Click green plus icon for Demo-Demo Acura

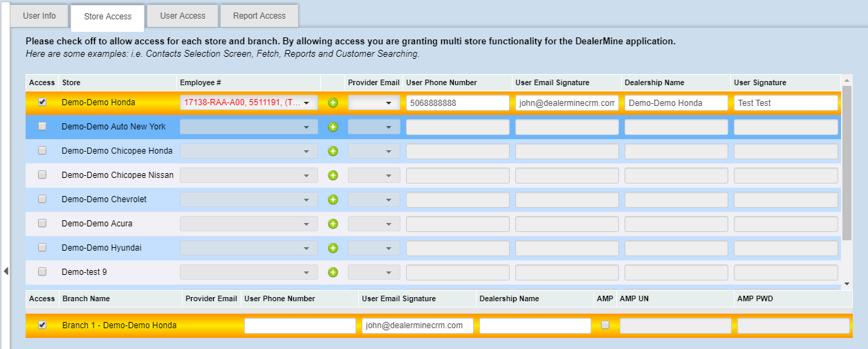pos(333,224)
